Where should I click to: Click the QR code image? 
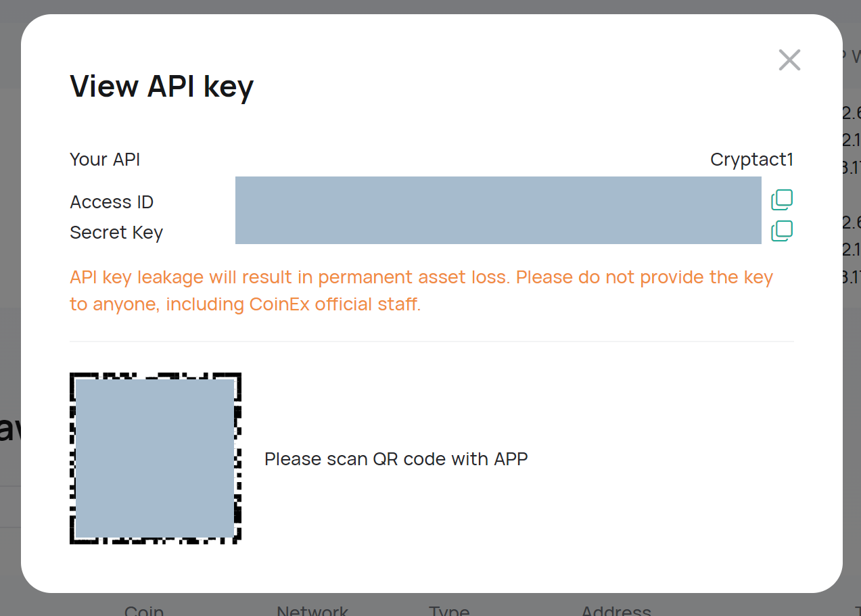(x=156, y=458)
